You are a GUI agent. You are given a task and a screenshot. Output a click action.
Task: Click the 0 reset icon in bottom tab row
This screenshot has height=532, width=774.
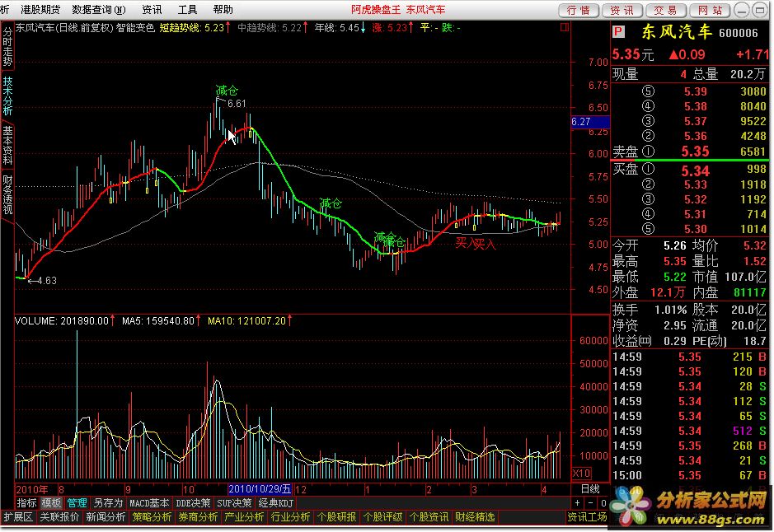tap(603, 503)
